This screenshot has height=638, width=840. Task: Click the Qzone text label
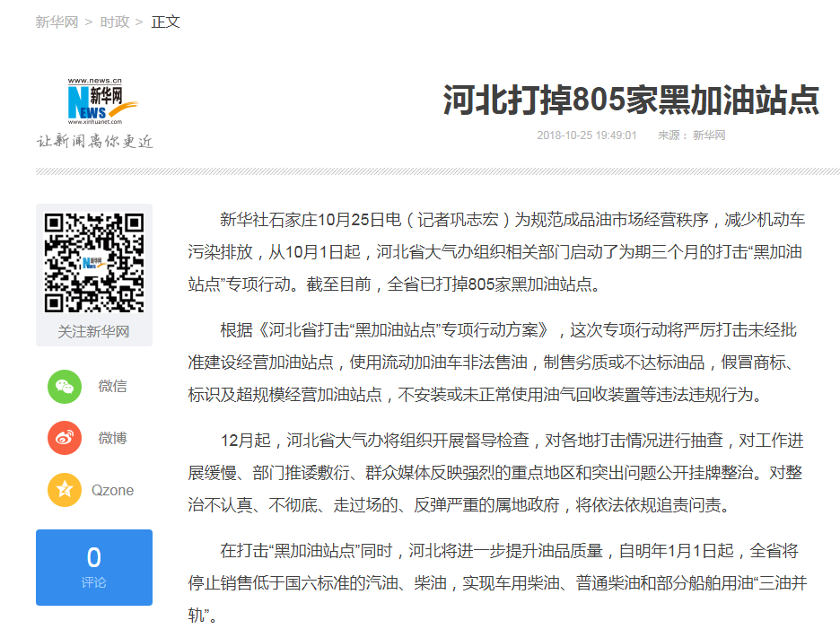click(112, 490)
